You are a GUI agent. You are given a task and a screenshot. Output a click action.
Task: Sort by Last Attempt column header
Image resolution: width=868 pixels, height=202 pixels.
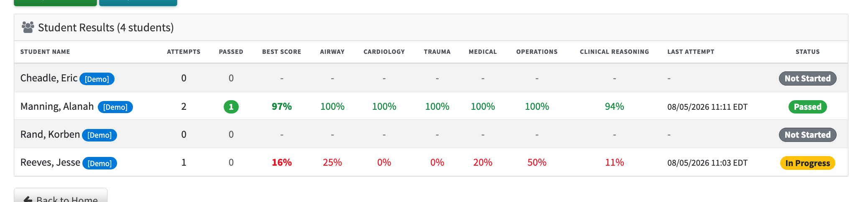[691, 52]
